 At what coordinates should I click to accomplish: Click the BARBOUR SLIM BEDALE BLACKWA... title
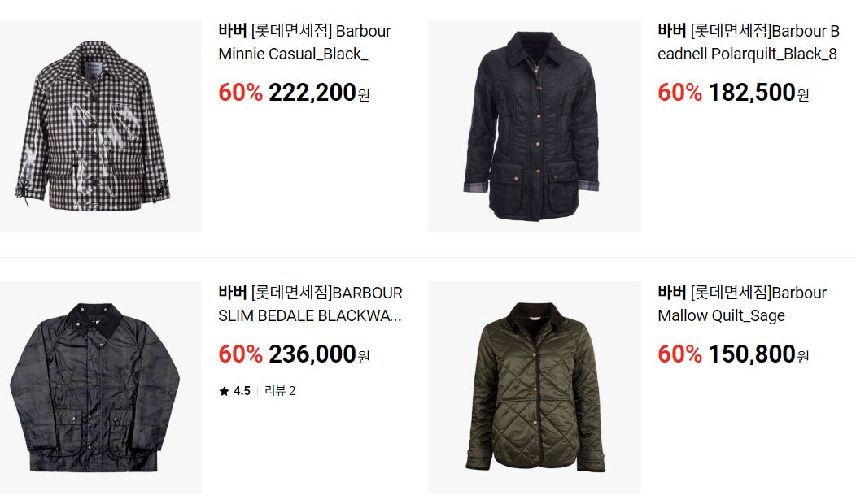[310, 304]
